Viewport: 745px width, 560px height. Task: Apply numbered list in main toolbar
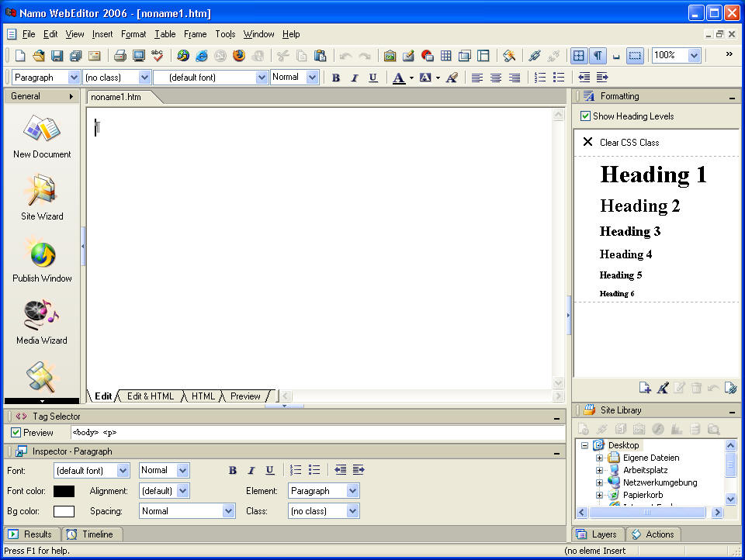pos(540,78)
